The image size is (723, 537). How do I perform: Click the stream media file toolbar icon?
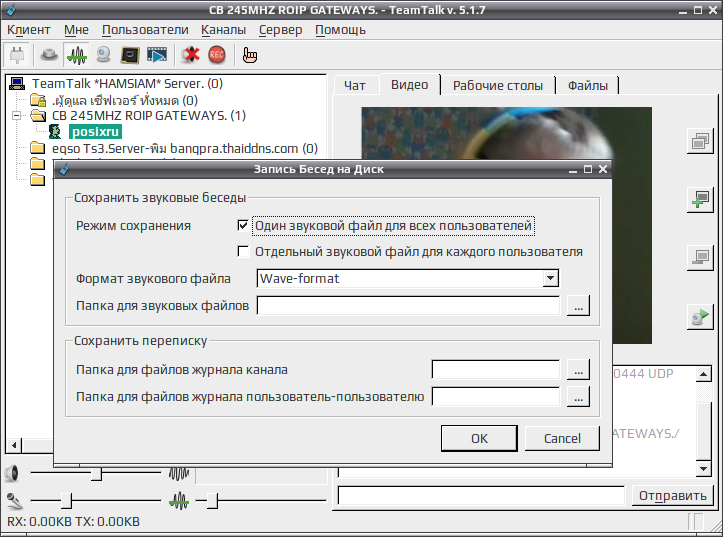[157, 55]
